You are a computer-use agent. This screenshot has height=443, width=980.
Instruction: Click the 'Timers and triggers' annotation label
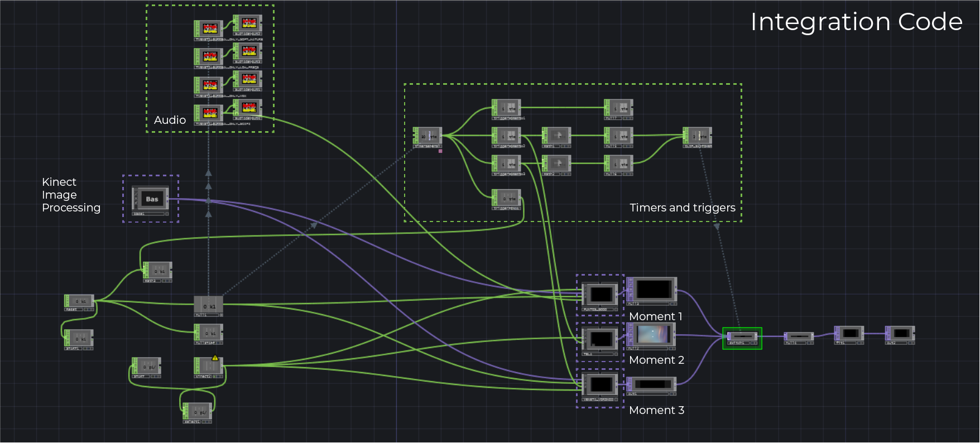(683, 208)
